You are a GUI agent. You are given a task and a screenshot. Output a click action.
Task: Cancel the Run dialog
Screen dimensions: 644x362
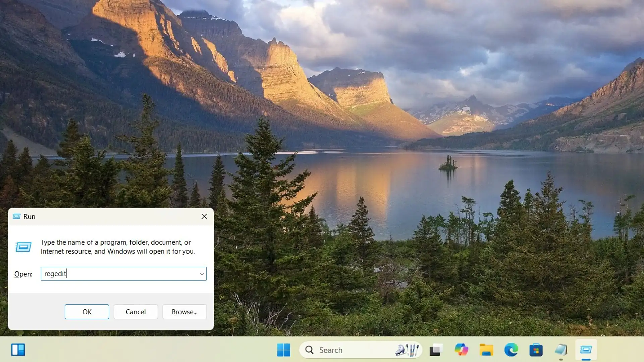[136, 312]
